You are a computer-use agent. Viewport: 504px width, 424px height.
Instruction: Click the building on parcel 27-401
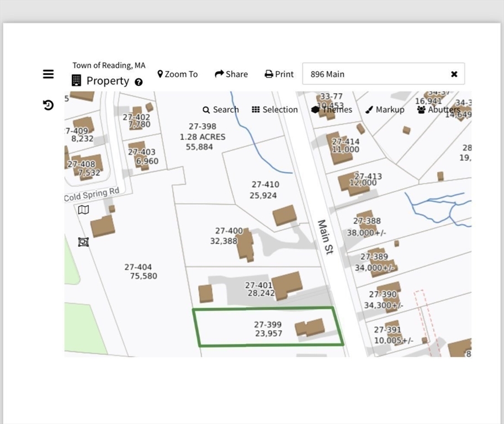pyautogui.click(x=288, y=285)
